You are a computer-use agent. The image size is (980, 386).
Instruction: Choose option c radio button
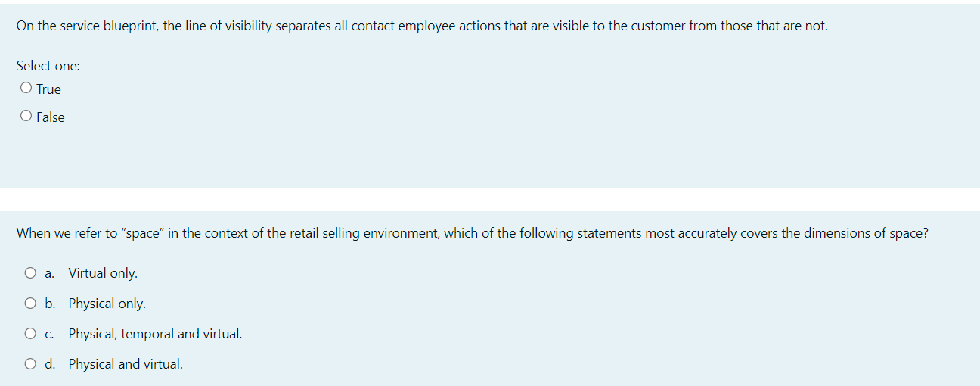[30, 334]
